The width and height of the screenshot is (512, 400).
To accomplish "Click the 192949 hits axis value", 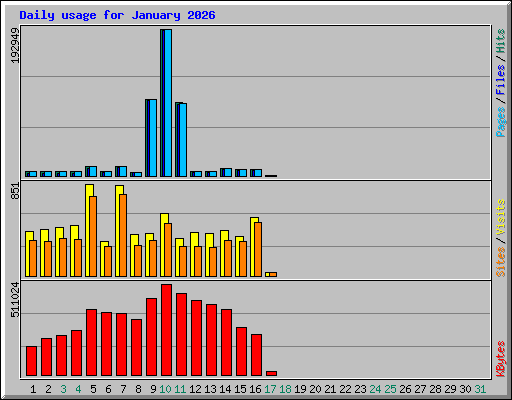I will [x=15, y=45].
